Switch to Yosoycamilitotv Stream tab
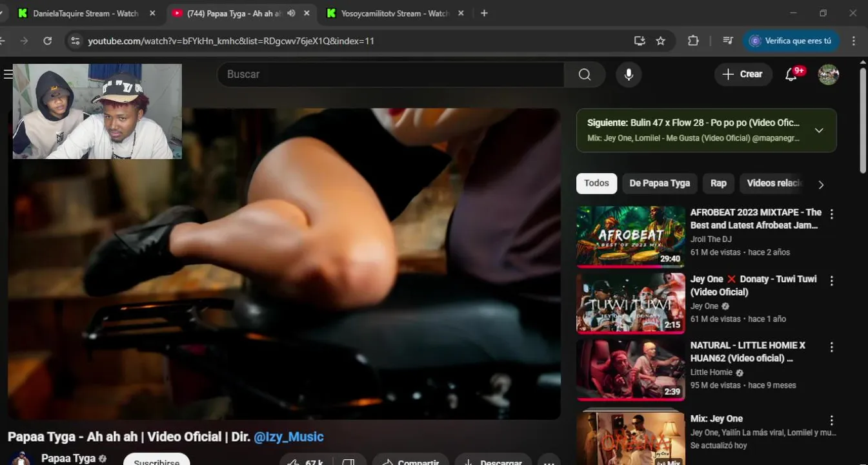This screenshot has height=465, width=868. pos(394,13)
